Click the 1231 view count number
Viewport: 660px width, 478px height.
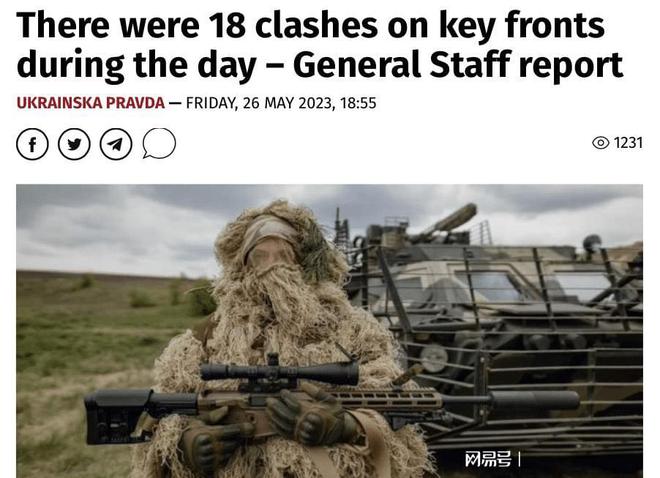pos(628,143)
